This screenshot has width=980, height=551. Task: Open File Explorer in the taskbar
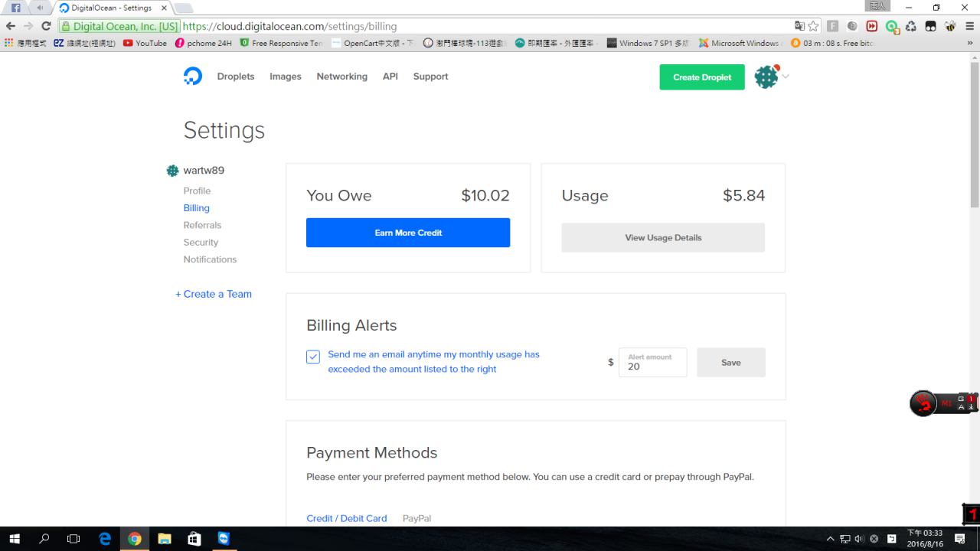(x=165, y=539)
